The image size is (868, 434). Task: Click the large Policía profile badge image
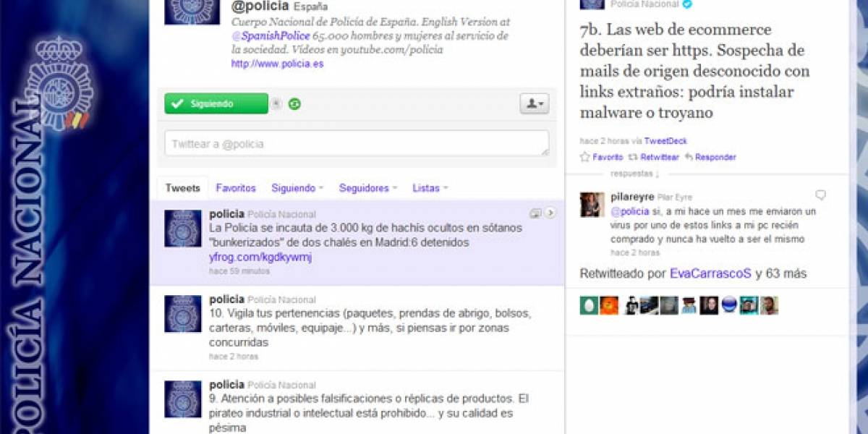pyautogui.click(x=192, y=12)
